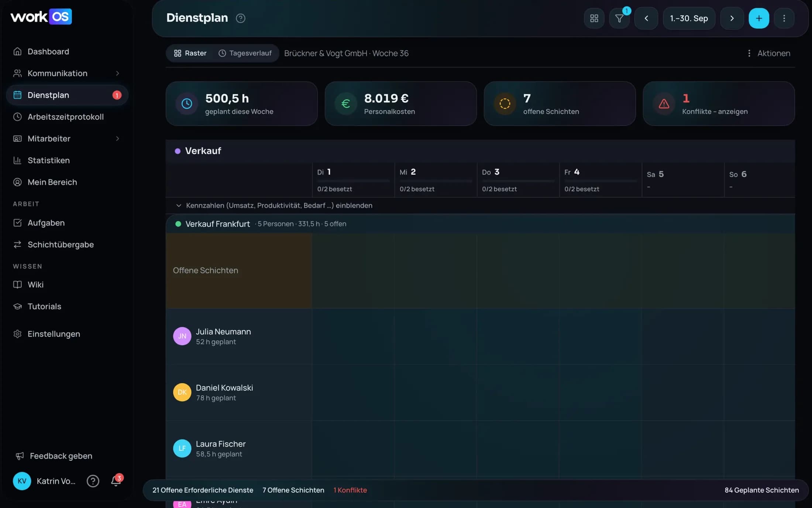Open the 7 offene Schichten card
Screen dimensions: 812x508
click(x=560, y=103)
